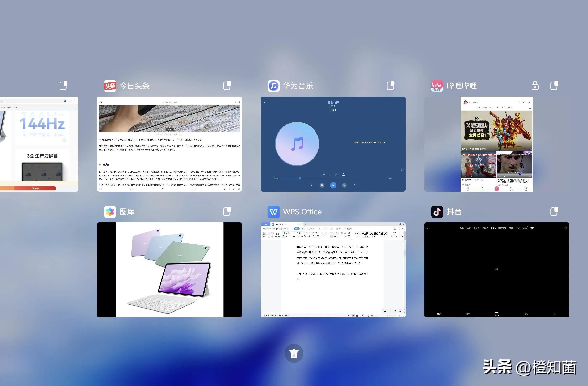Clear all recent apps with trash button

294,353
